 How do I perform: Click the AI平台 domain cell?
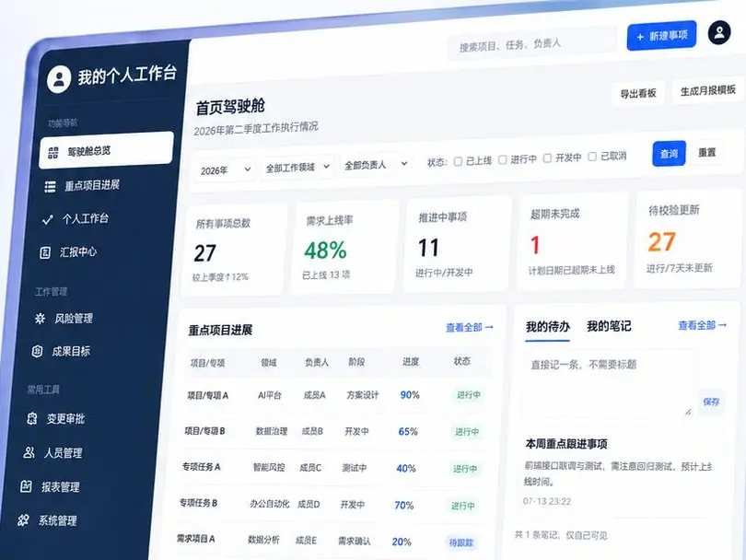point(269,395)
